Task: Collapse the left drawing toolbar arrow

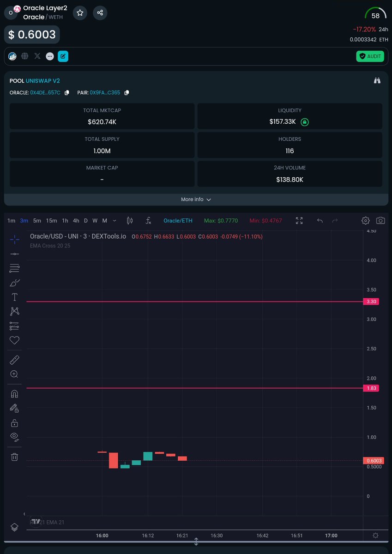Action: click(24, 514)
